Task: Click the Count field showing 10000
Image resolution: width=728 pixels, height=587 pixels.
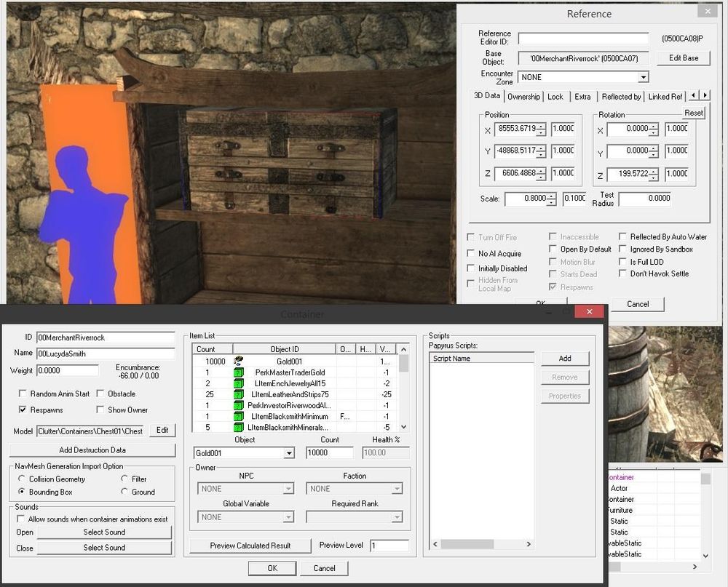Action: tap(329, 453)
